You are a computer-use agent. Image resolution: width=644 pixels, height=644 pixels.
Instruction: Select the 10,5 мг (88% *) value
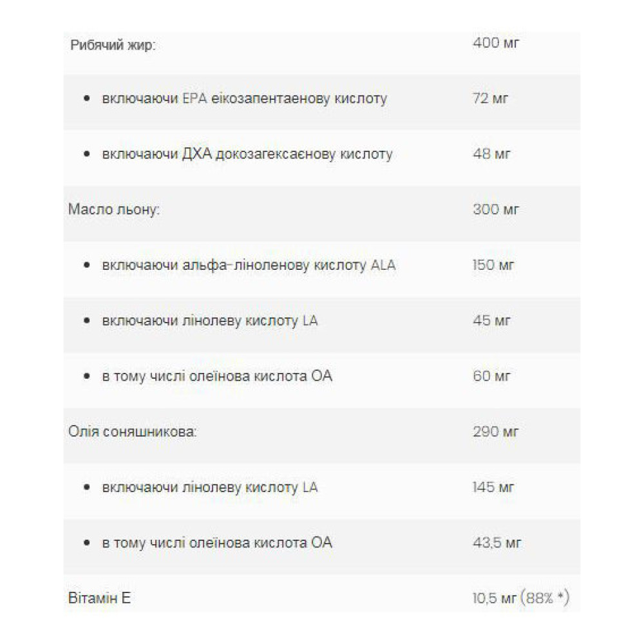[x=521, y=598]
